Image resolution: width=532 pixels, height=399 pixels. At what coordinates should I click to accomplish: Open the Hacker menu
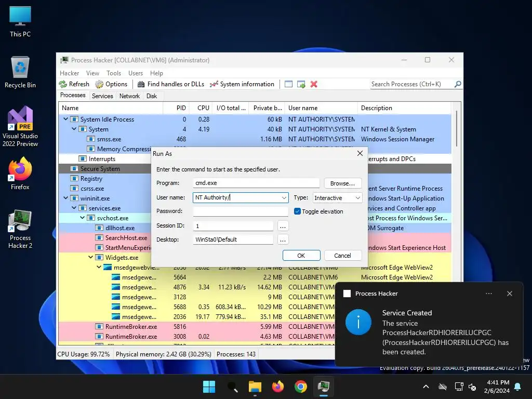coord(69,73)
